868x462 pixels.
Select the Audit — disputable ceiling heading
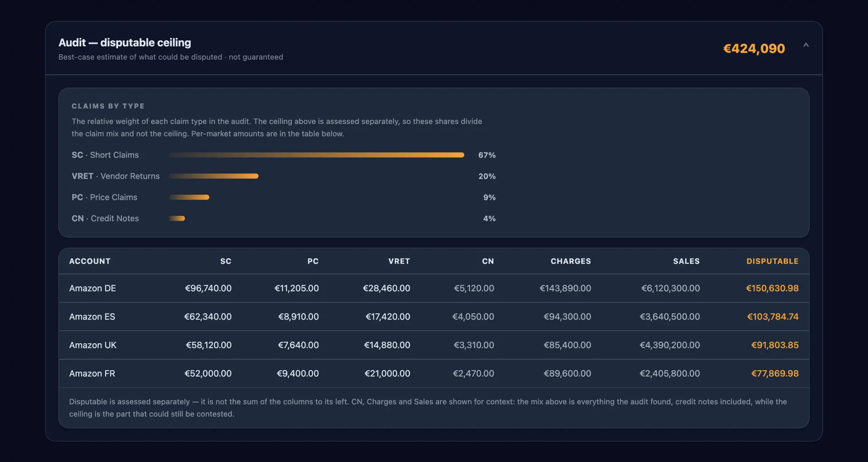tap(125, 42)
